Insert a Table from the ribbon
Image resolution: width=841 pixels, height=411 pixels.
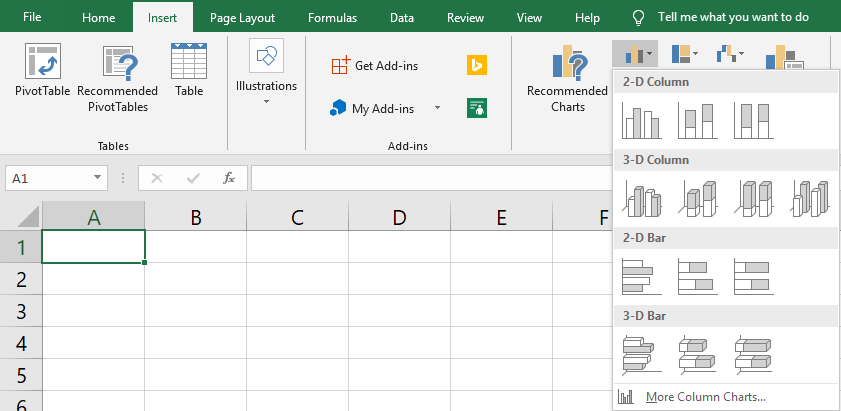click(x=189, y=70)
